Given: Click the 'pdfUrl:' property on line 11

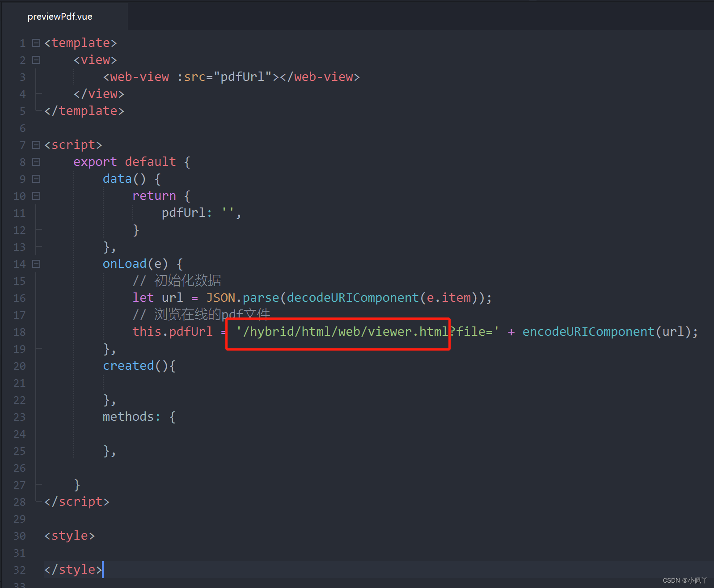Looking at the screenshot, I should pos(187,213).
